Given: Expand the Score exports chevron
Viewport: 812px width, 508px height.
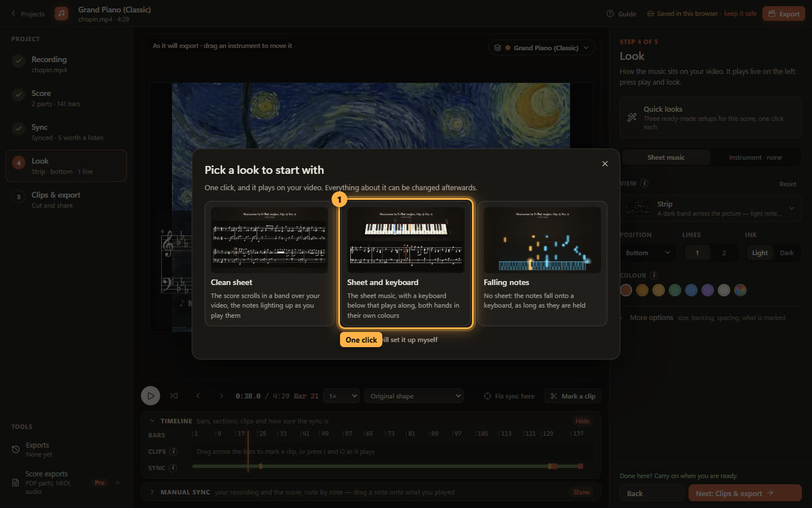Looking at the screenshot, I should pos(117,483).
